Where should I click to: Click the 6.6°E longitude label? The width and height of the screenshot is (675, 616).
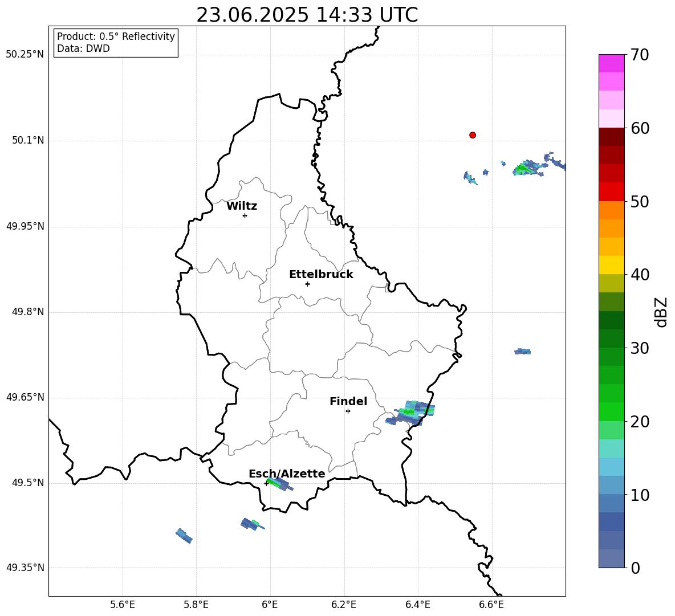[491, 605]
